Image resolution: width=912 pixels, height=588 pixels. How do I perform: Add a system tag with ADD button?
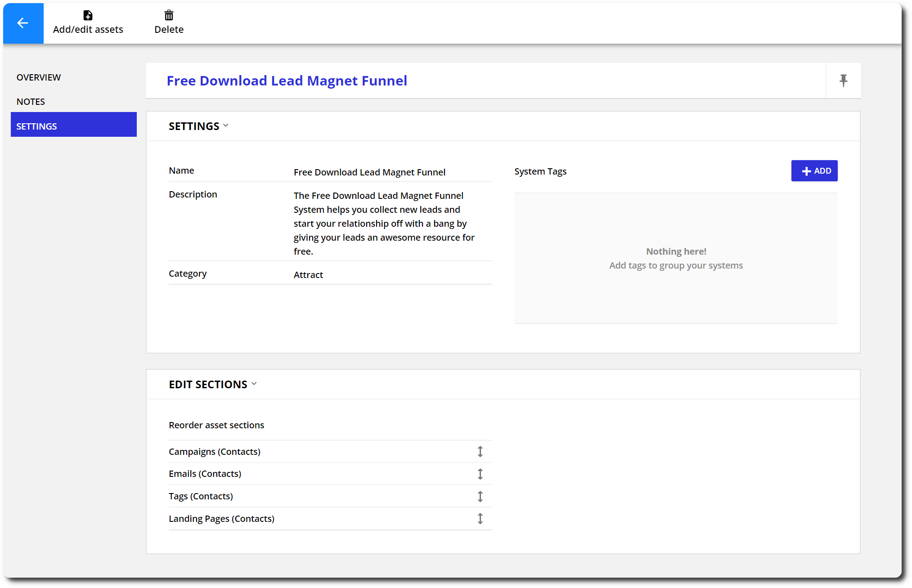click(x=814, y=171)
